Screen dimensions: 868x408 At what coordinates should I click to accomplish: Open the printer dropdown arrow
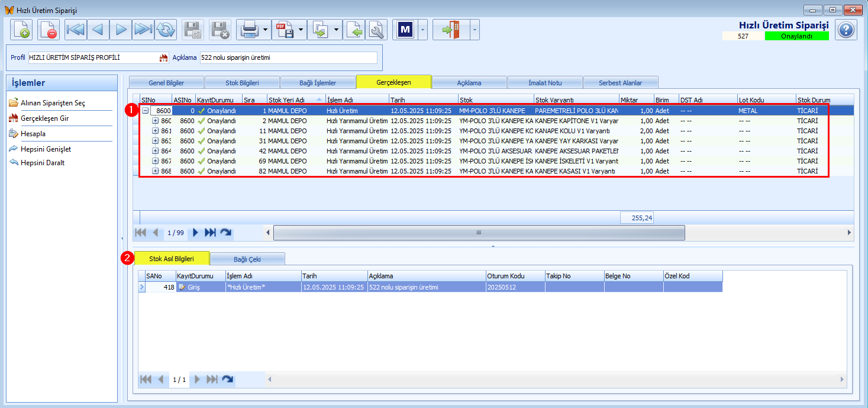(266, 29)
